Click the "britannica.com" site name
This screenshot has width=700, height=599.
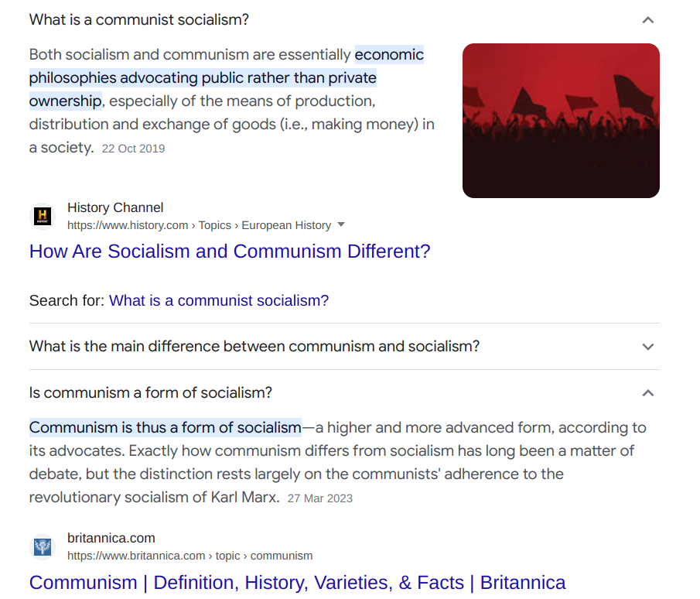click(111, 538)
